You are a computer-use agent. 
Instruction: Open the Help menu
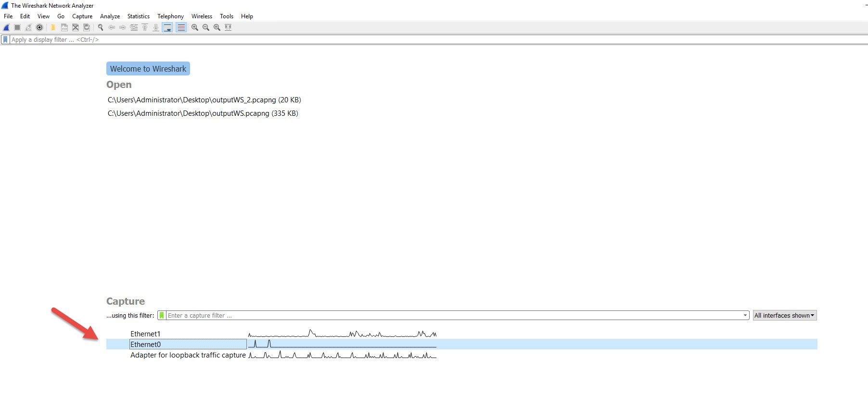[247, 16]
